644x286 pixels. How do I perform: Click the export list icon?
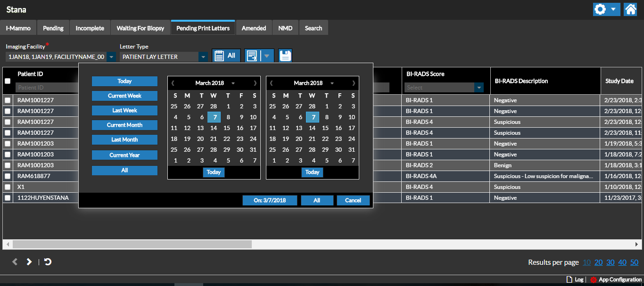pyautogui.click(x=252, y=56)
